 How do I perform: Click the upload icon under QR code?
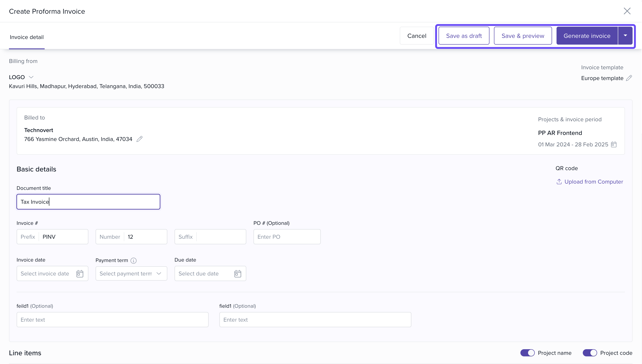coord(559,182)
